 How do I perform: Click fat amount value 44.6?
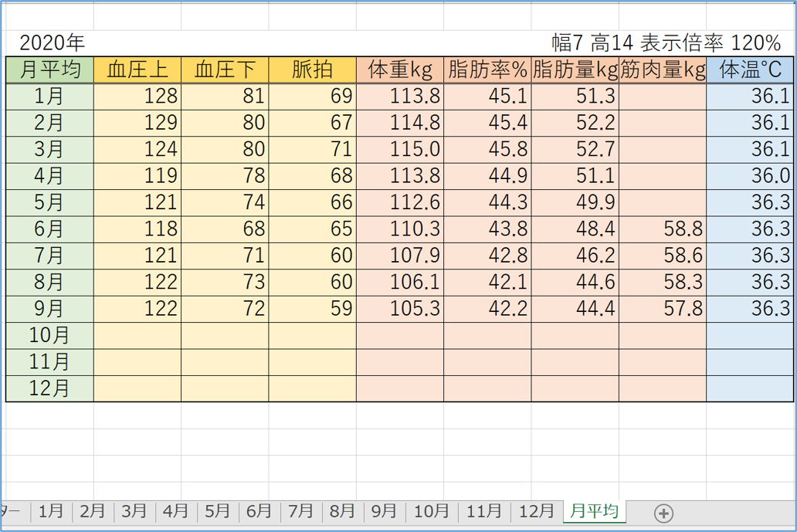coord(575,282)
